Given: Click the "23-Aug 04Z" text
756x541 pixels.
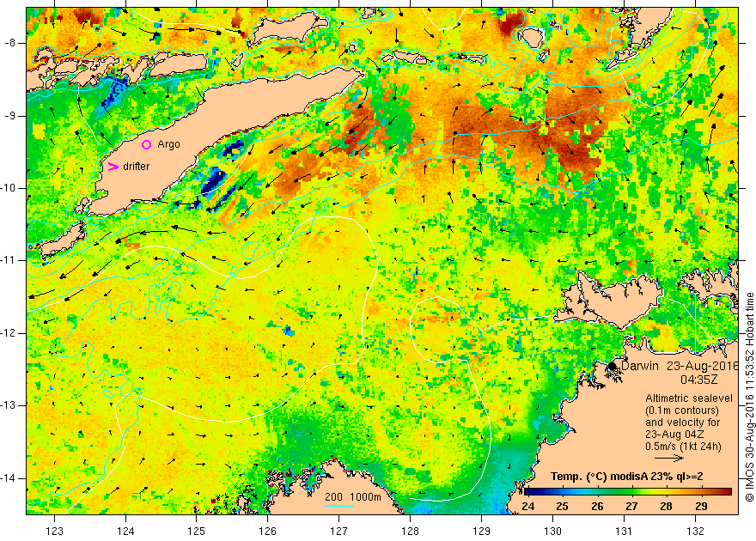Looking at the screenshot, I should click(x=673, y=435).
